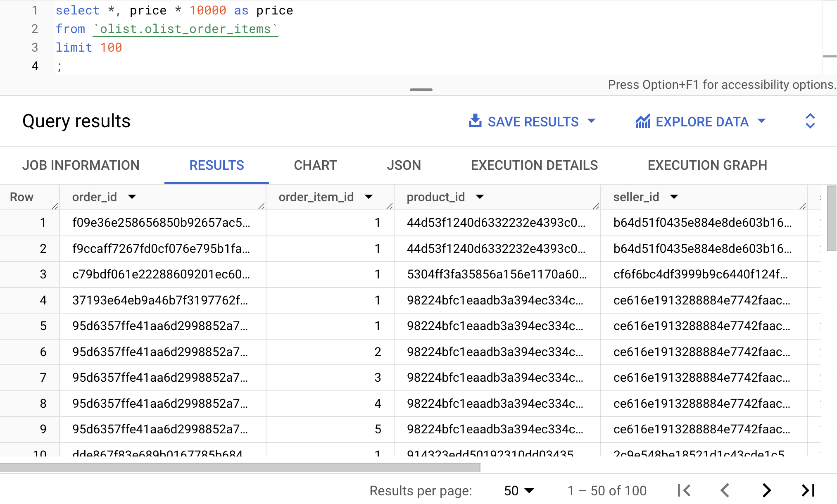
Task: Open results per page dropdown
Action: [x=519, y=490]
